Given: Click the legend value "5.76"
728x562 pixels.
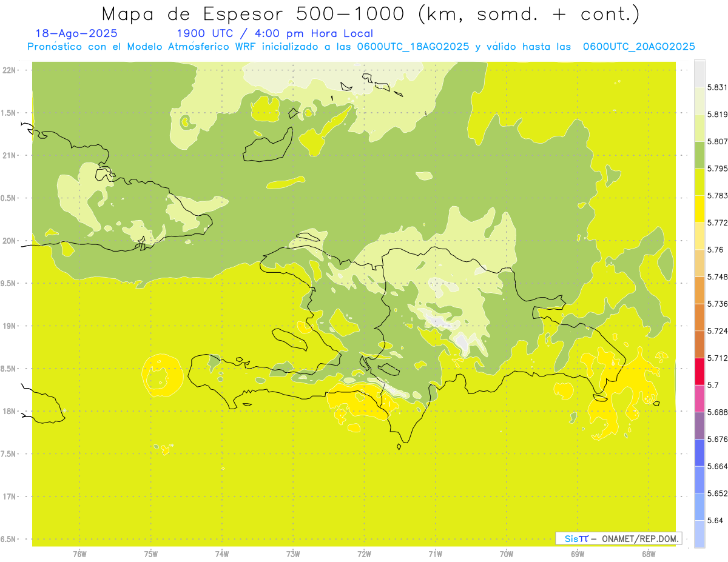Looking at the screenshot, I should coord(715,250).
